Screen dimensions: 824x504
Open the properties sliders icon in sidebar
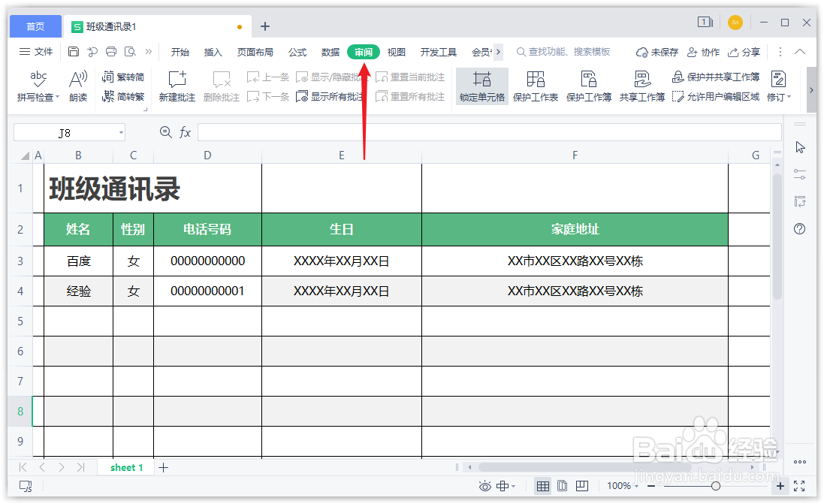[800, 174]
